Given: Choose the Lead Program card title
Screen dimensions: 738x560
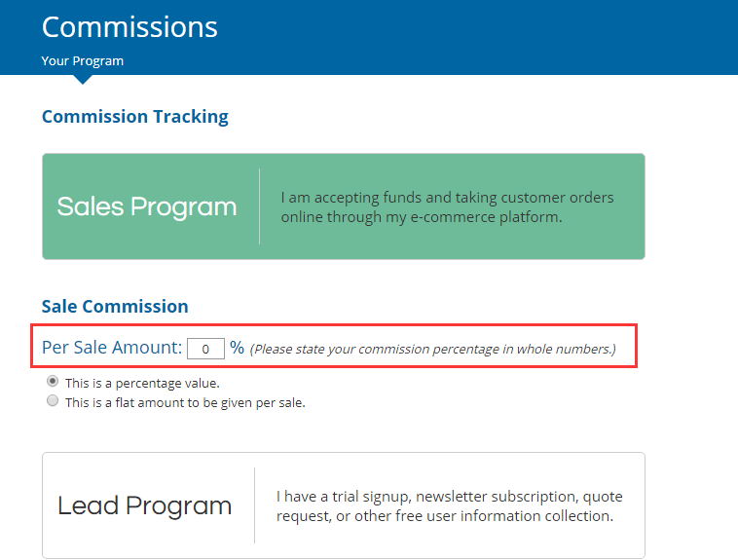Looking at the screenshot, I should tap(145, 506).
